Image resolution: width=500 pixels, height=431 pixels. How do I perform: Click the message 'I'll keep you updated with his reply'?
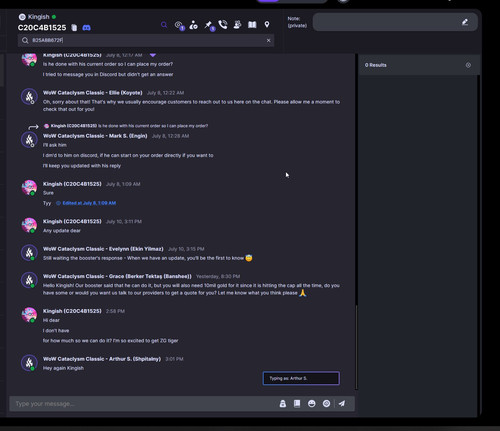click(x=82, y=166)
